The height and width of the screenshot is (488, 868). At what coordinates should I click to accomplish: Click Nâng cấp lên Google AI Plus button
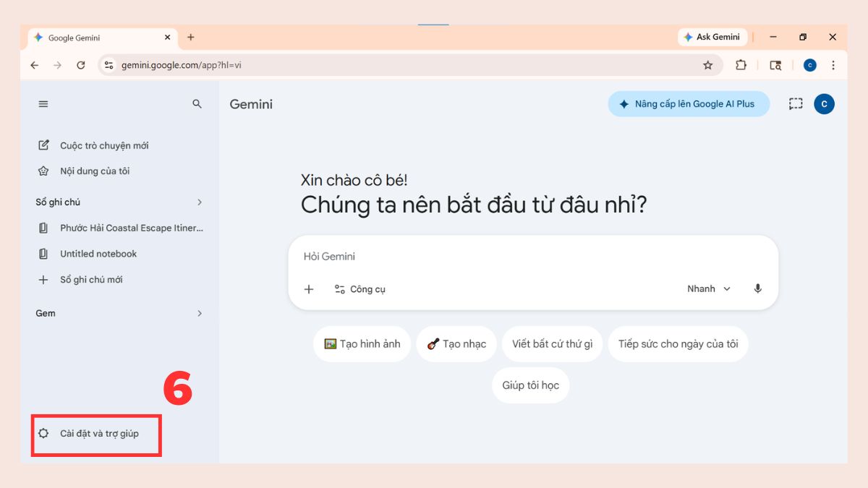(x=689, y=104)
